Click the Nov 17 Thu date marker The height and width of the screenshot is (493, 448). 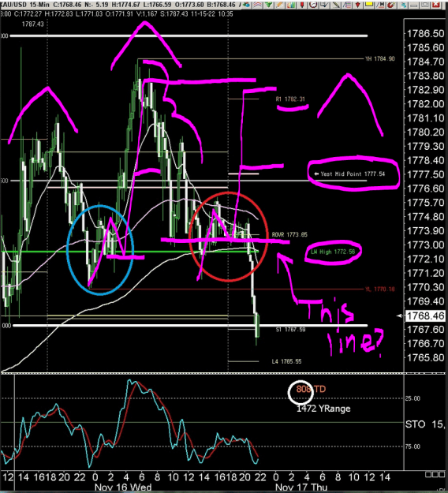point(301,487)
